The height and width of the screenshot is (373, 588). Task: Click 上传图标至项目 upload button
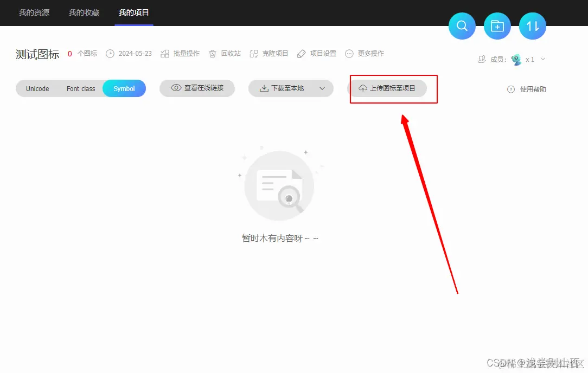[x=393, y=89]
